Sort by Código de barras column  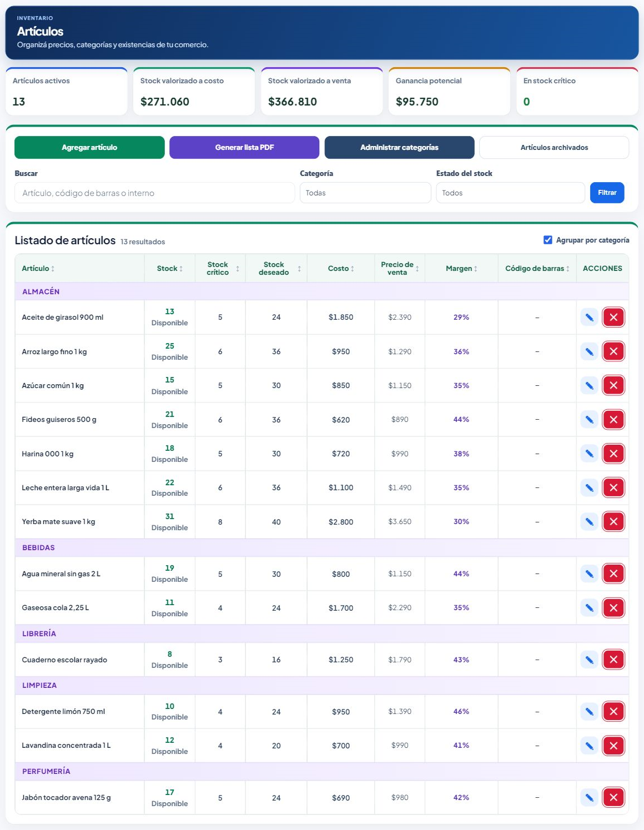point(537,268)
